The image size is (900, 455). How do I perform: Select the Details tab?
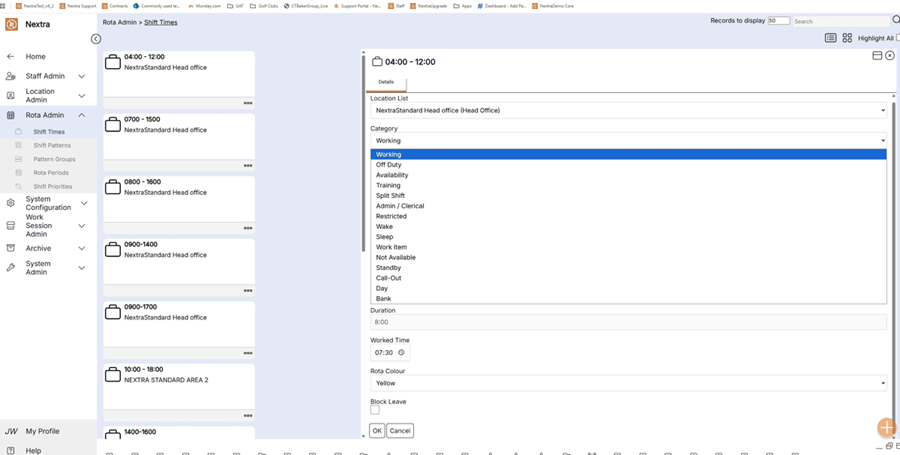386,83
